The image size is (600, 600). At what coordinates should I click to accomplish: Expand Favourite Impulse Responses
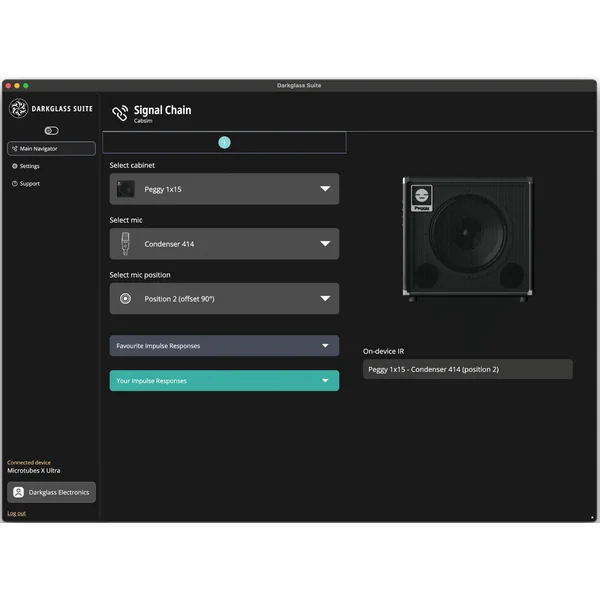click(x=224, y=346)
